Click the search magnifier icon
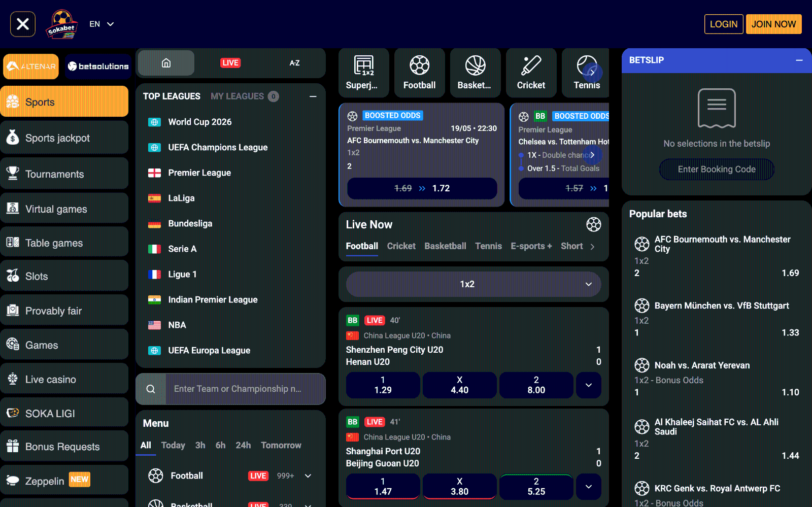812x507 pixels. point(151,389)
